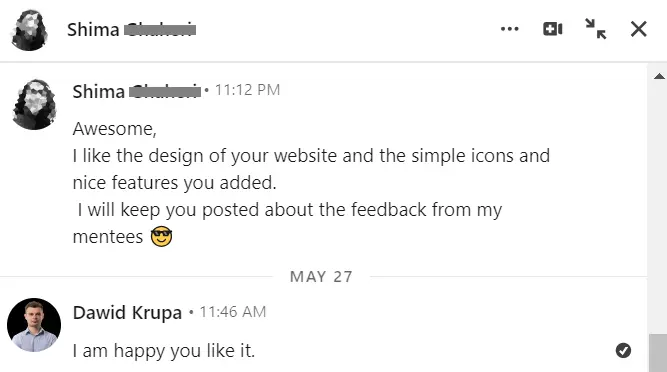Start a video meeting with Shima
The width and height of the screenshot is (667, 372).
click(553, 29)
